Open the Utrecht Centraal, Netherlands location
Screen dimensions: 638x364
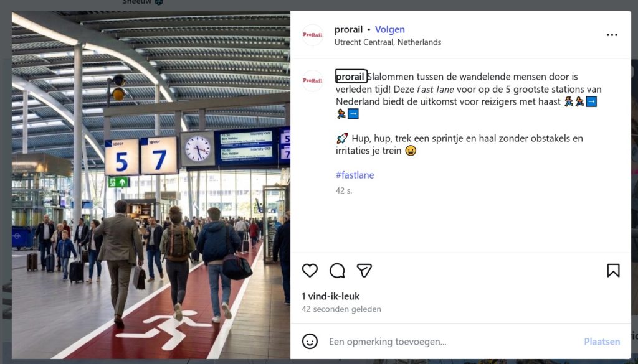point(388,42)
